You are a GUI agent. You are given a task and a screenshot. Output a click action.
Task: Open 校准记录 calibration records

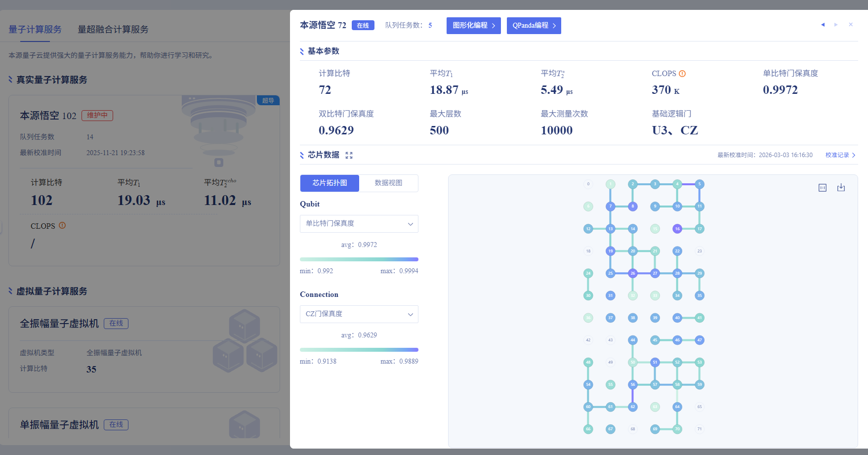(840, 155)
